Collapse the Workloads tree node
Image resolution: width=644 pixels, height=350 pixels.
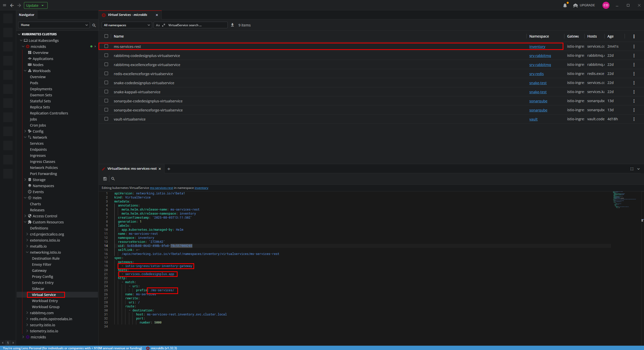point(25,71)
